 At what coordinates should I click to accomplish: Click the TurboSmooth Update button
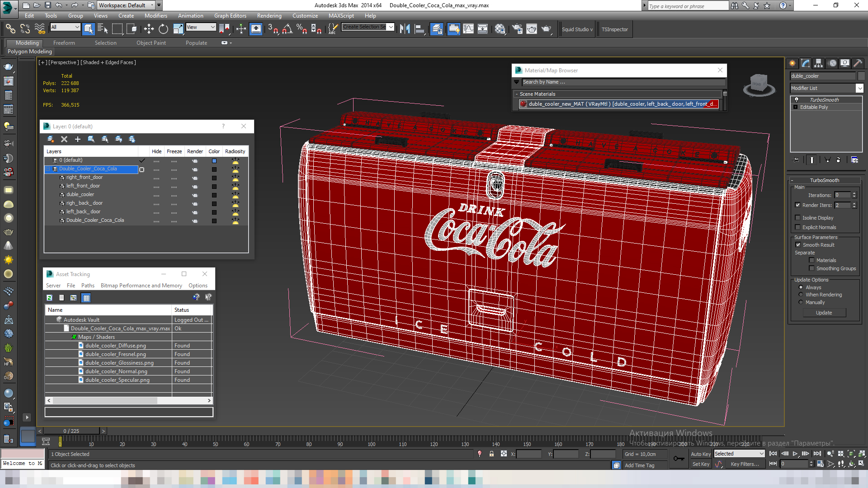pyautogui.click(x=824, y=313)
